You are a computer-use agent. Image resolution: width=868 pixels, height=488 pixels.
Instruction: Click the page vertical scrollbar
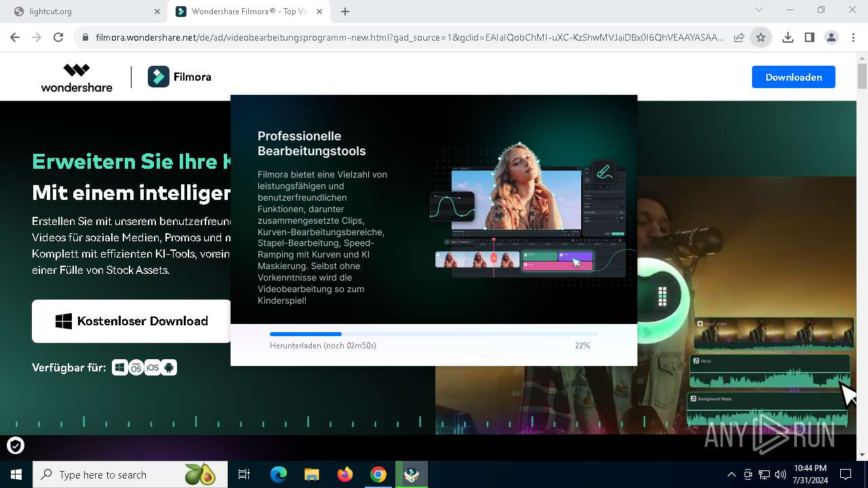point(862,75)
